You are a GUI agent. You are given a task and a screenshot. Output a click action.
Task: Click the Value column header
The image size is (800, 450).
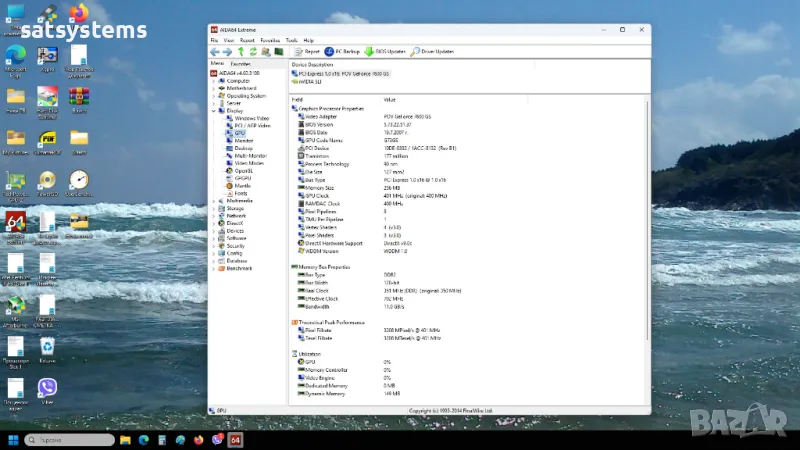(x=389, y=100)
